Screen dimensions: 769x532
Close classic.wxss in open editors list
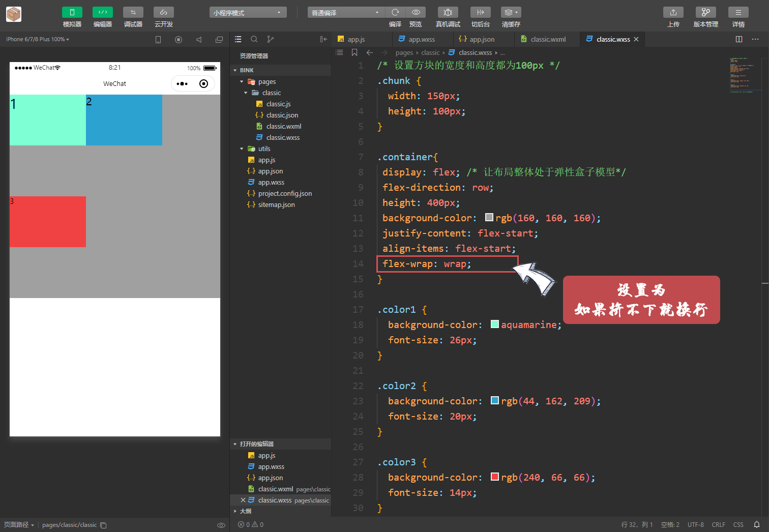pos(243,500)
